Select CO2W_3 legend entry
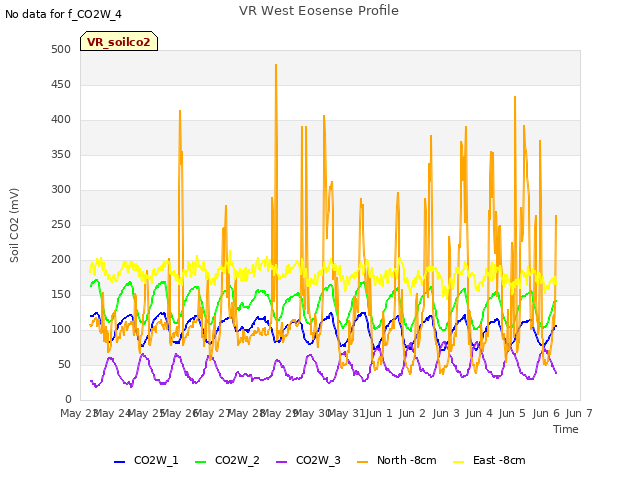 308,461
